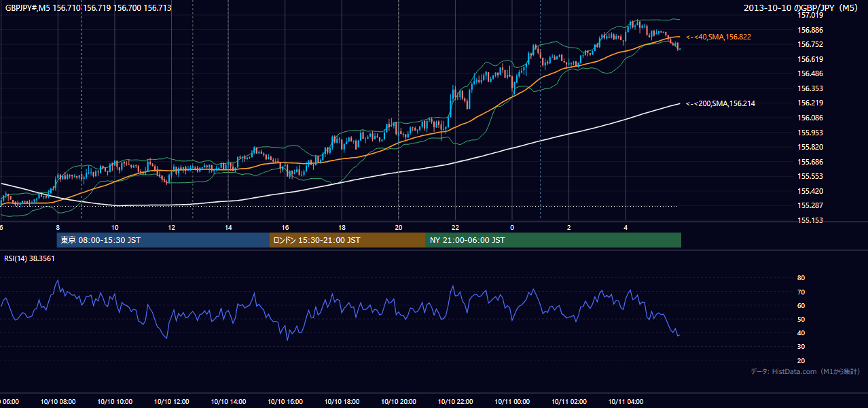The height and width of the screenshot is (408, 868).
Task: Click the 10/11 02:00 time axis label
Action: point(568,402)
